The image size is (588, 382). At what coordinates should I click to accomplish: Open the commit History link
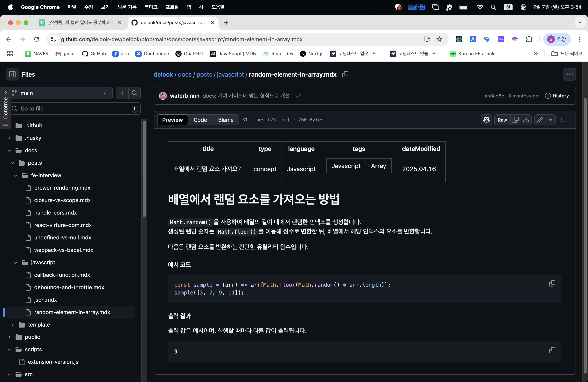[557, 96]
